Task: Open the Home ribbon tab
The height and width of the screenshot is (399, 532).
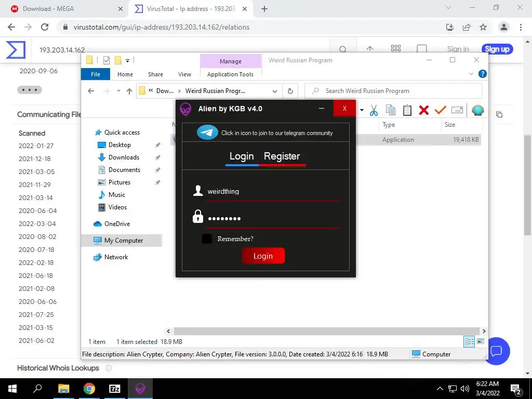Action: click(x=125, y=74)
